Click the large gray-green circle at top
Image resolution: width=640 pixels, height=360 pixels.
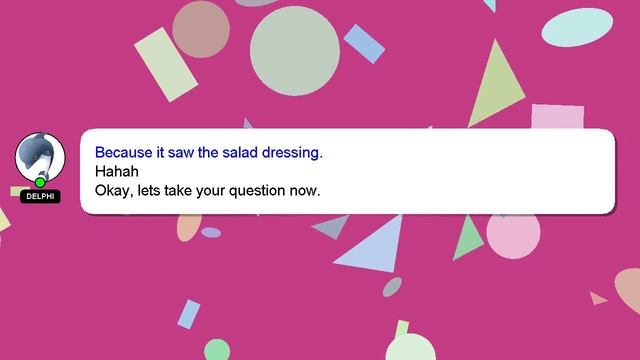pyautogui.click(x=295, y=51)
